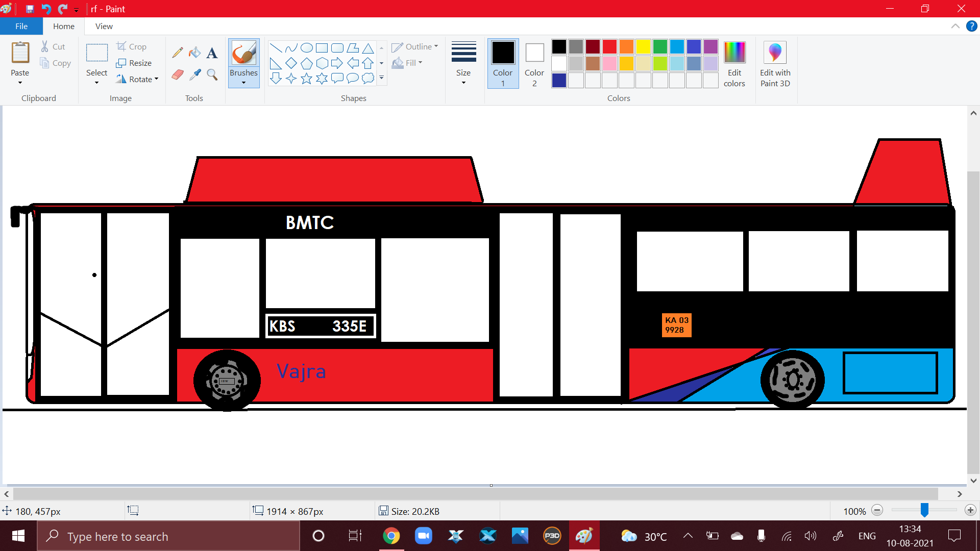The width and height of the screenshot is (980, 551).
Task: Choose the Line shape
Action: point(276,48)
